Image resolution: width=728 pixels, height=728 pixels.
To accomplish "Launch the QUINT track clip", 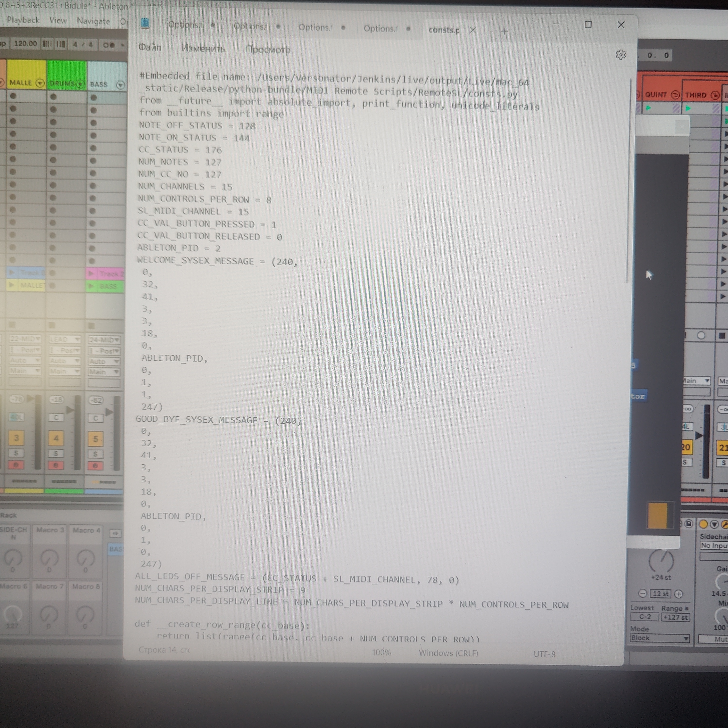I will [x=648, y=108].
